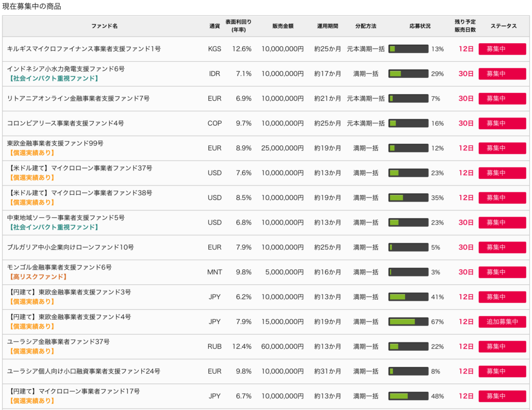Click 募集中 button for キルギスマイクロファイナンス事業者支援ファンド1号
The width and height of the screenshot is (532, 410).
pyautogui.click(x=502, y=49)
